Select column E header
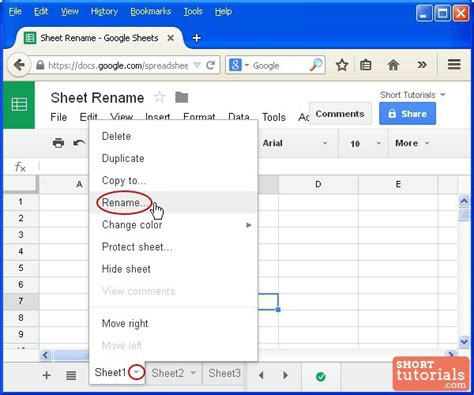 pyautogui.click(x=398, y=184)
